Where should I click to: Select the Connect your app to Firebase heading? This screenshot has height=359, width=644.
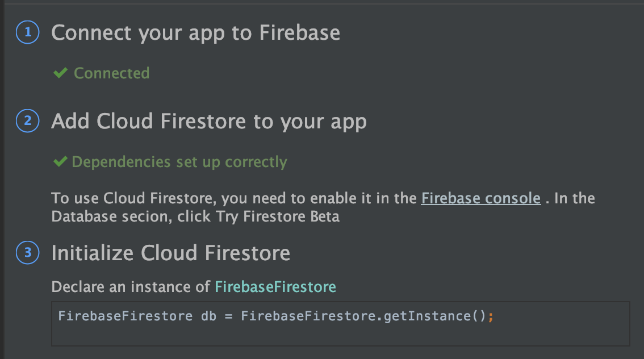point(195,33)
